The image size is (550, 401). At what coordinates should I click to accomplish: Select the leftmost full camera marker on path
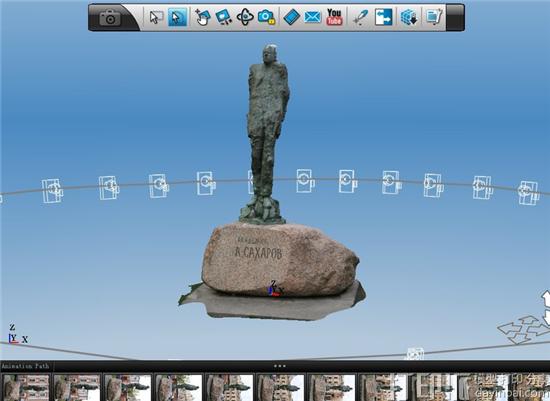[x=53, y=191]
